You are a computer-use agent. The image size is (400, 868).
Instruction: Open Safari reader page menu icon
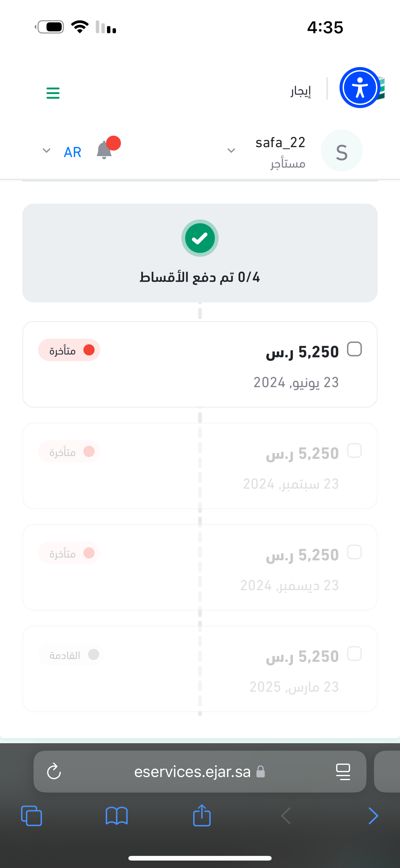tap(343, 771)
